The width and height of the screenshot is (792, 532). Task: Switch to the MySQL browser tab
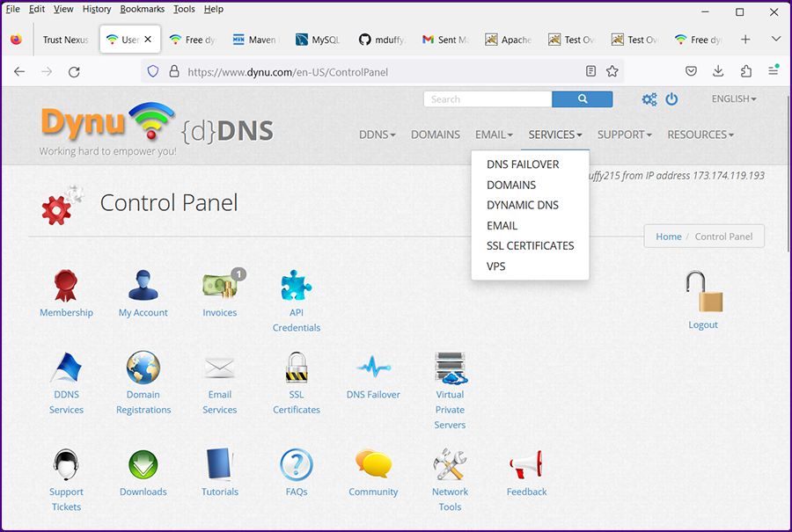click(318, 40)
